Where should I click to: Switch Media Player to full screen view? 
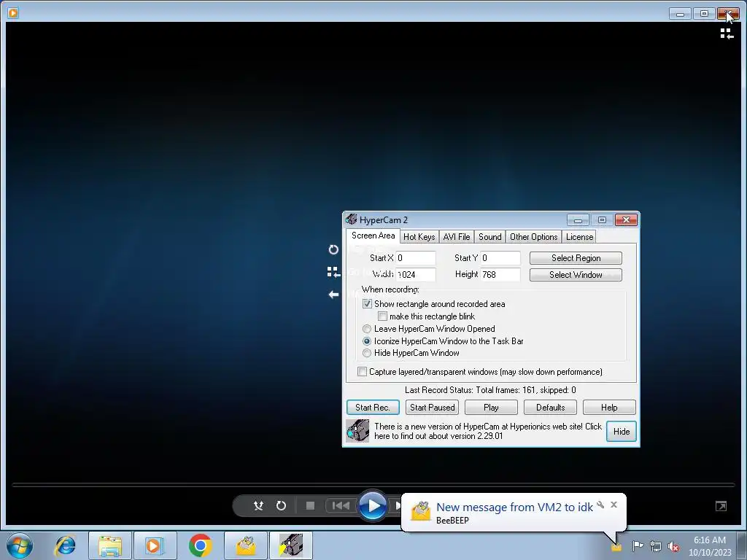pos(721,506)
